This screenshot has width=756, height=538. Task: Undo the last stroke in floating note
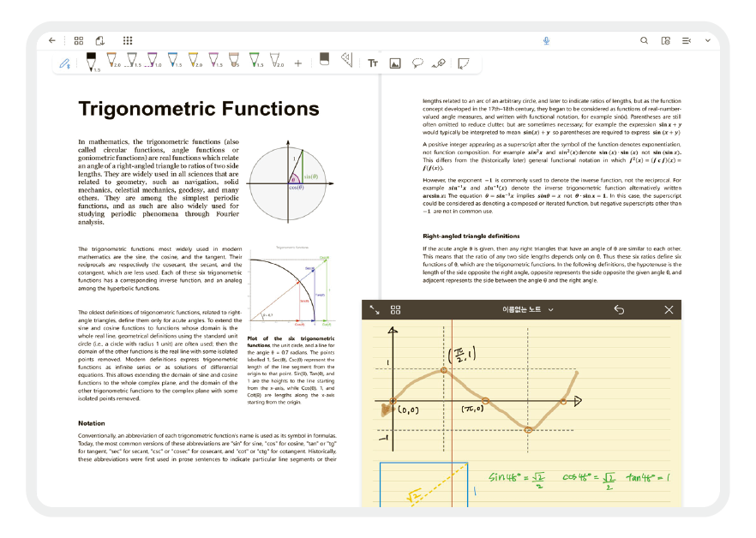point(619,309)
